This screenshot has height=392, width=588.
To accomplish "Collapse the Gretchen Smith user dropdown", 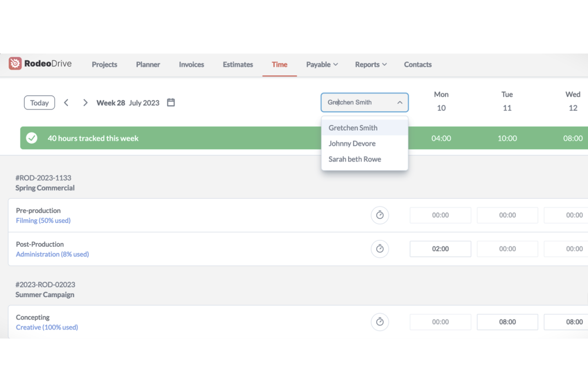I will pos(400,102).
